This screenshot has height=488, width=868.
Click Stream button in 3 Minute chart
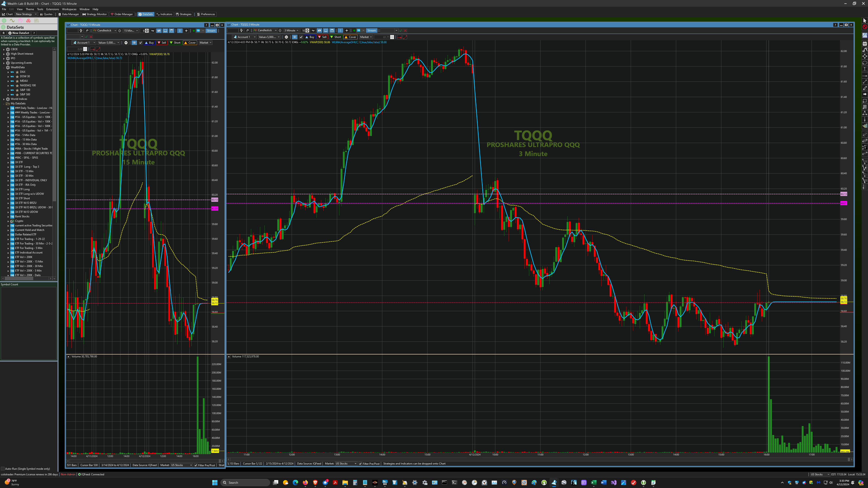(371, 30)
